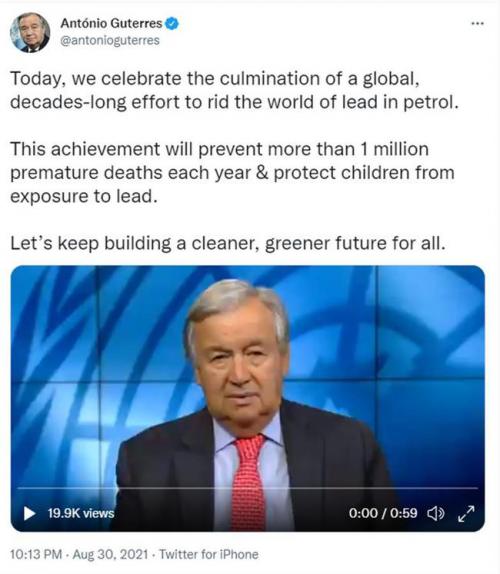This screenshot has height=574, width=500.
Task: Open António Guterres' profile avatar
Action: point(30,33)
